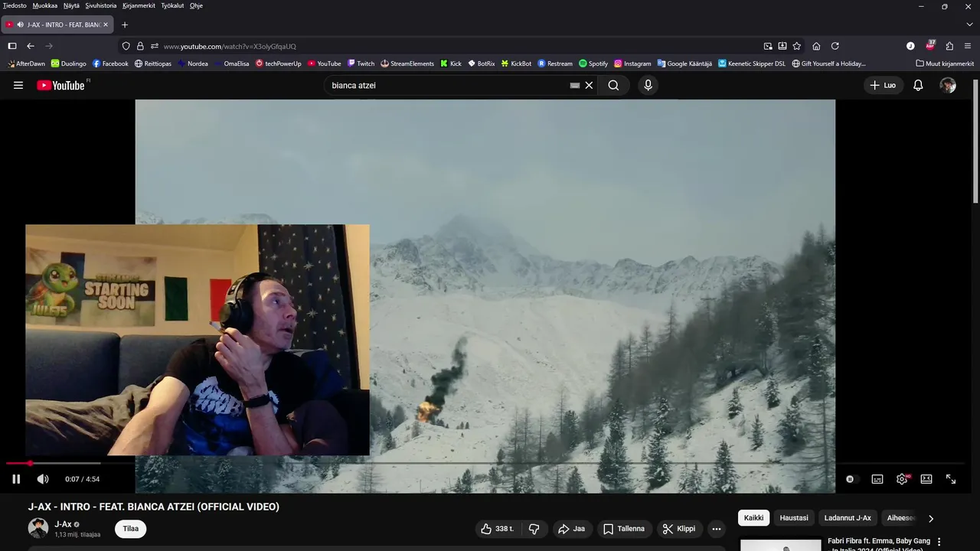Open more actions three-dot button
This screenshot has width=980, height=551.
(x=717, y=529)
